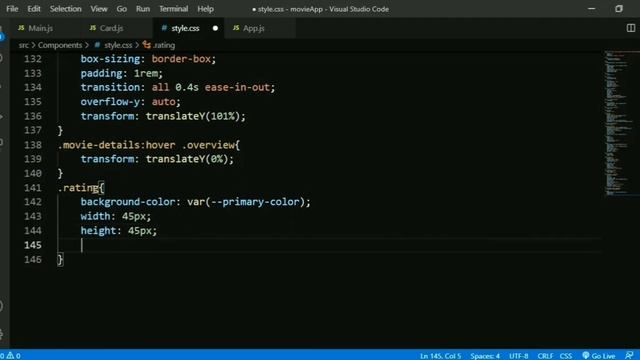Click var(--primary-color) value on line 142
The image size is (640, 360).
(246, 202)
